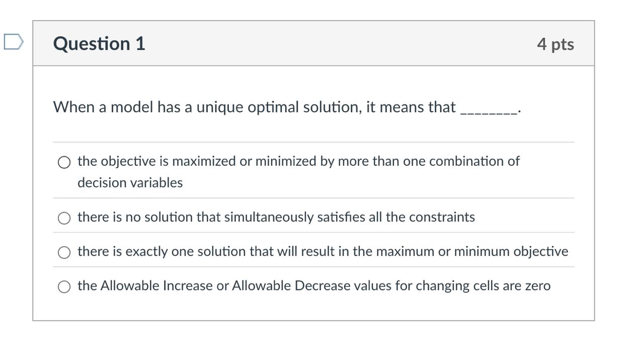Select the third answer about exactly one solution
The height and width of the screenshot is (354, 644).
coord(64,252)
